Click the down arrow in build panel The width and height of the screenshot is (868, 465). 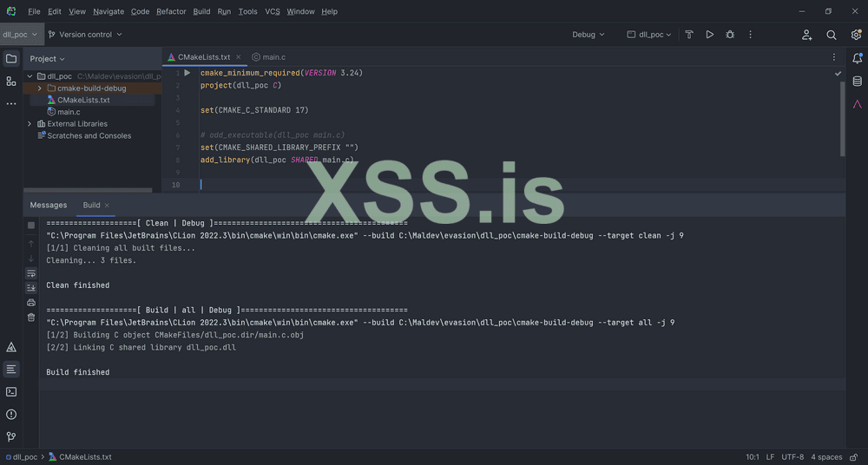click(x=31, y=259)
